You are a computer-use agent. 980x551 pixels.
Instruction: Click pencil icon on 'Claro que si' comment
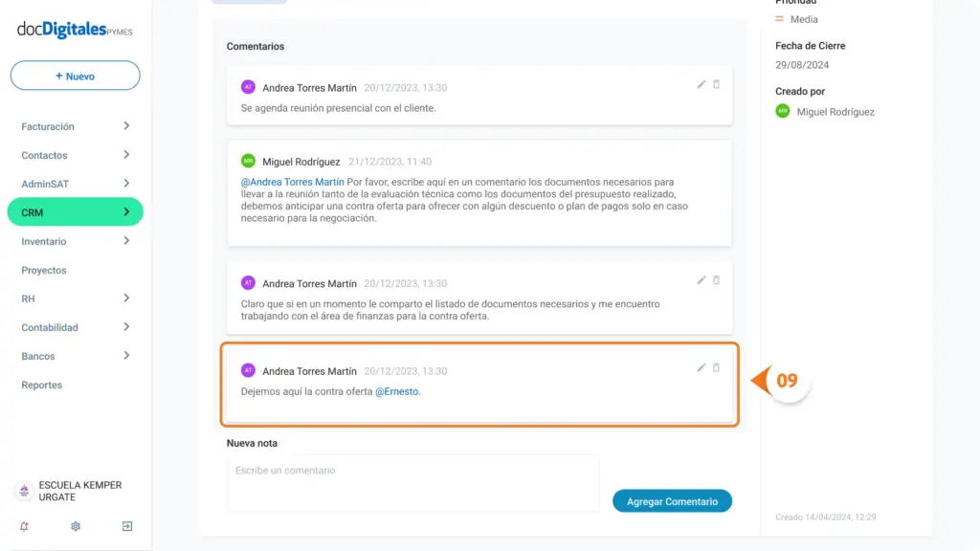pyautogui.click(x=702, y=280)
